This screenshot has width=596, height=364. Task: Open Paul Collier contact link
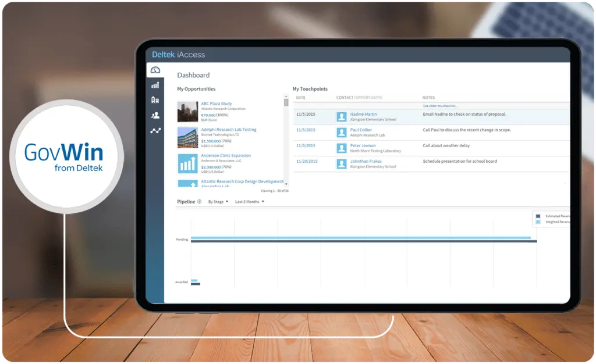(x=361, y=130)
